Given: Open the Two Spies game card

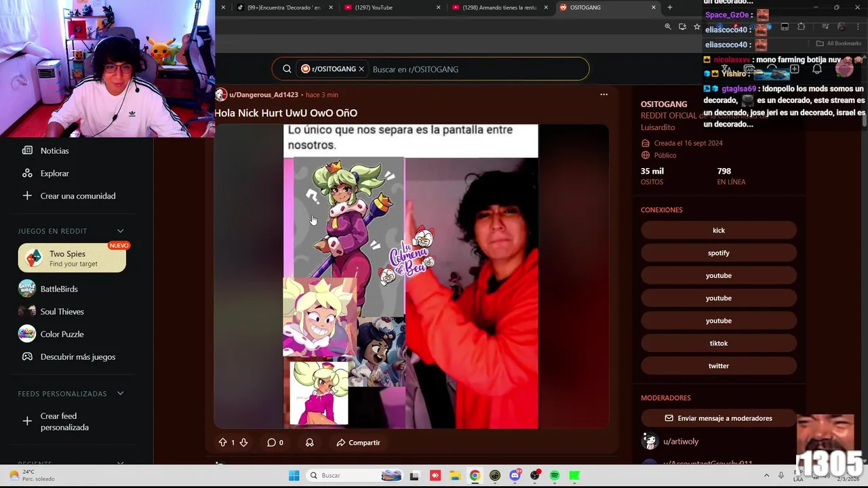Looking at the screenshot, I should click(72, 258).
